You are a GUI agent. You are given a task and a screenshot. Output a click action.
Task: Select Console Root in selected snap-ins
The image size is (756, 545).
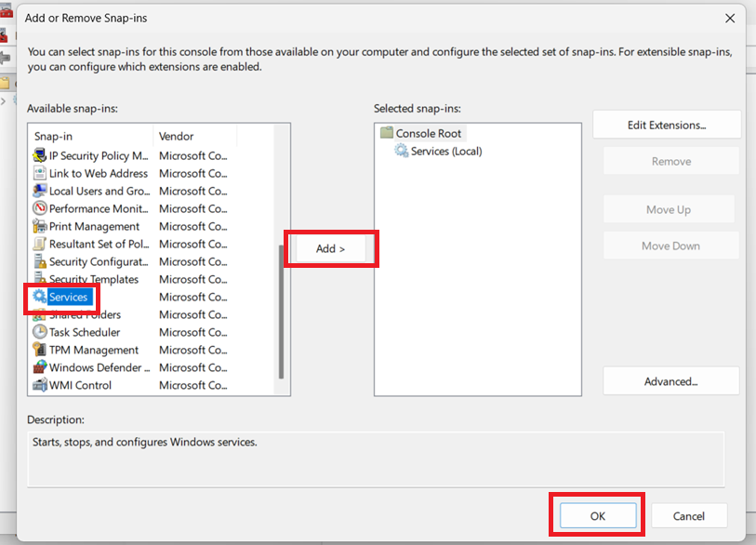429,134
